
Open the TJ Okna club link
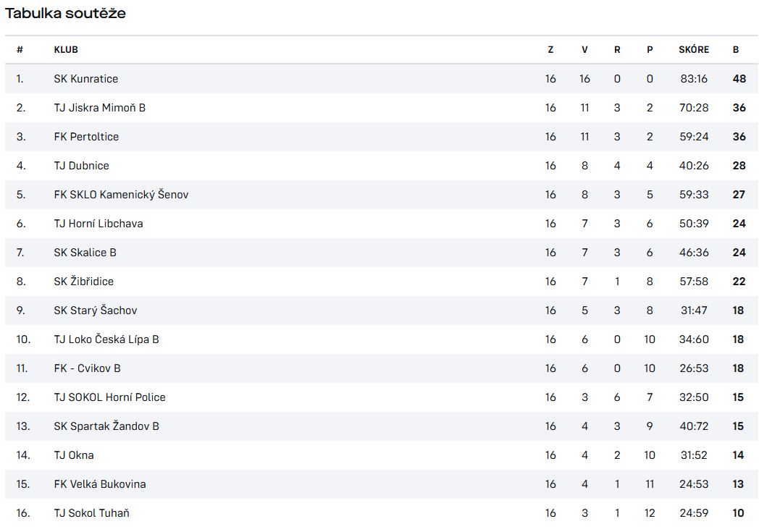point(74,455)
